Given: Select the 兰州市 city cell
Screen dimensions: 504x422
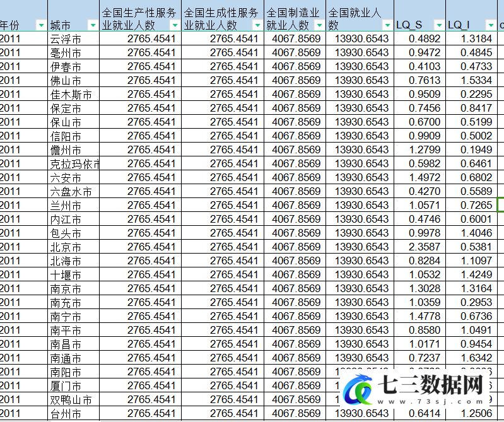Looking at the screenshot, I should click(73, 205).
